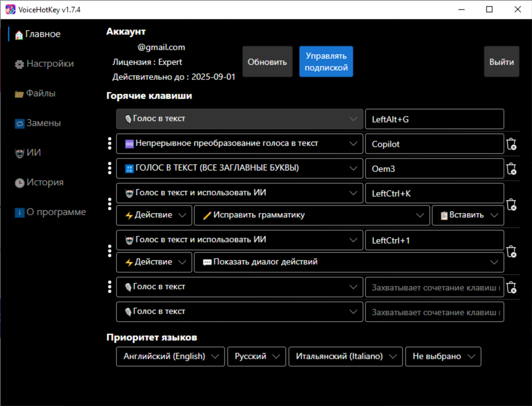This screenshot has width=532, height=406.
Task: Click the folder icon beside Файлы
Action: (x=19, y=94)
